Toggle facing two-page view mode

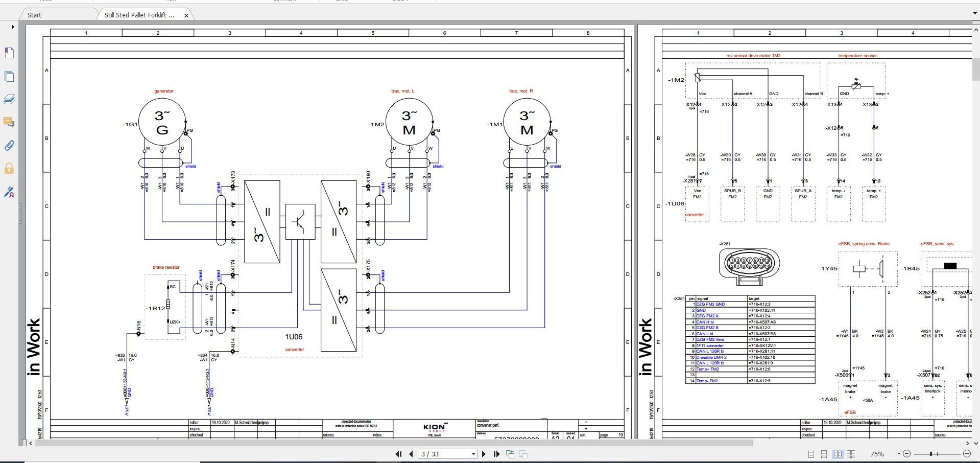(x=838, y=454)
